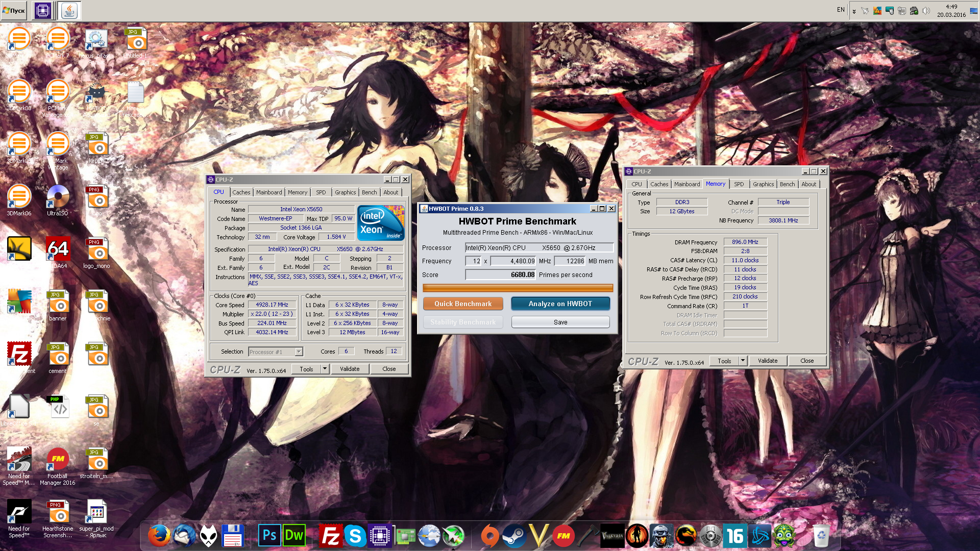Viewport: 980px width, 551px height.
Task: Click the orange HWBOT progress bar
Action: [518, 288]
